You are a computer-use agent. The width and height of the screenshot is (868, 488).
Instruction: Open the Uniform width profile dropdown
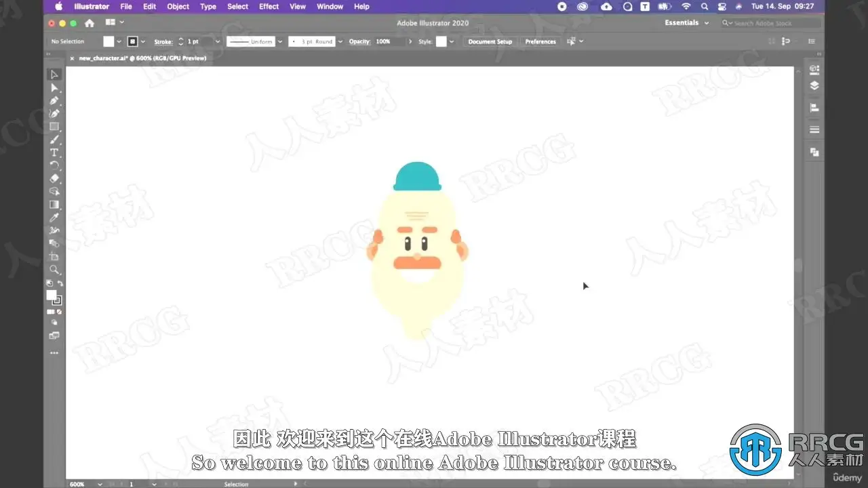tap(279, 41)
